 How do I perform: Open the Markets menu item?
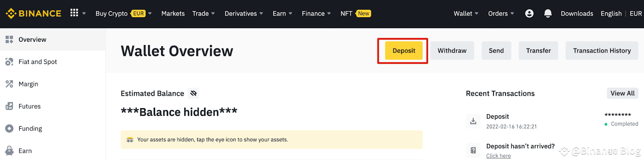[173, 13]
